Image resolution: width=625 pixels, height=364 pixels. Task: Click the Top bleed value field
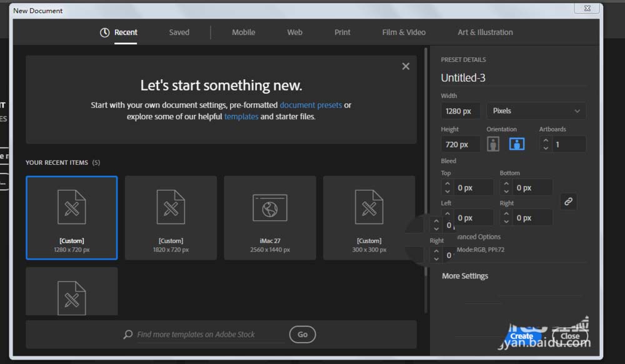473,187
